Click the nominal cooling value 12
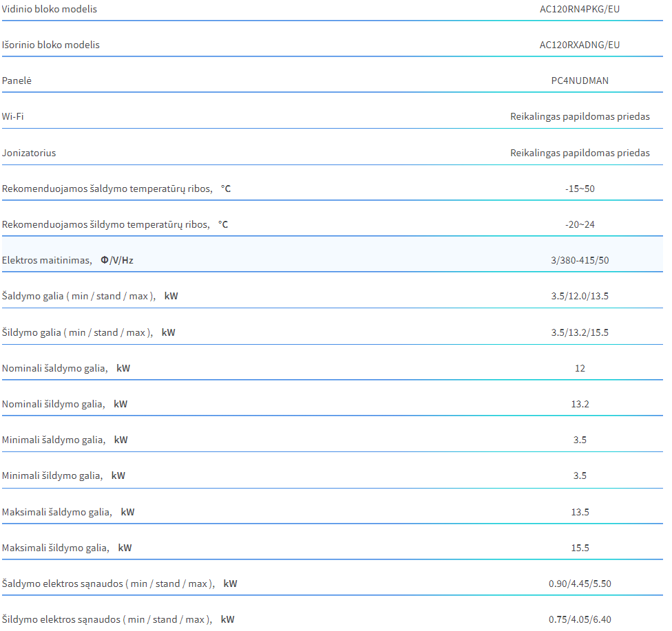 pos(580,368)
